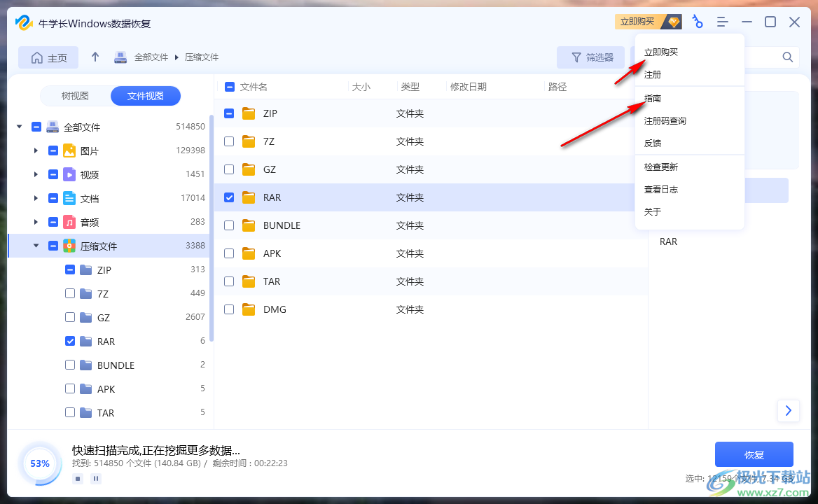Collapse the 压缩文件 tree node
The image size is (818, 504).
[x=36, y=246]
